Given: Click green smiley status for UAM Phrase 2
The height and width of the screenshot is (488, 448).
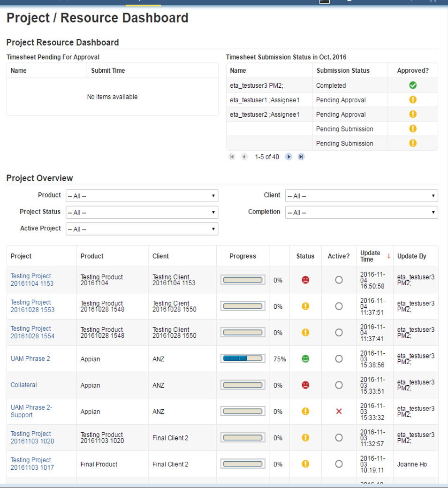Looking at the screenshot, I should (305, 359).
